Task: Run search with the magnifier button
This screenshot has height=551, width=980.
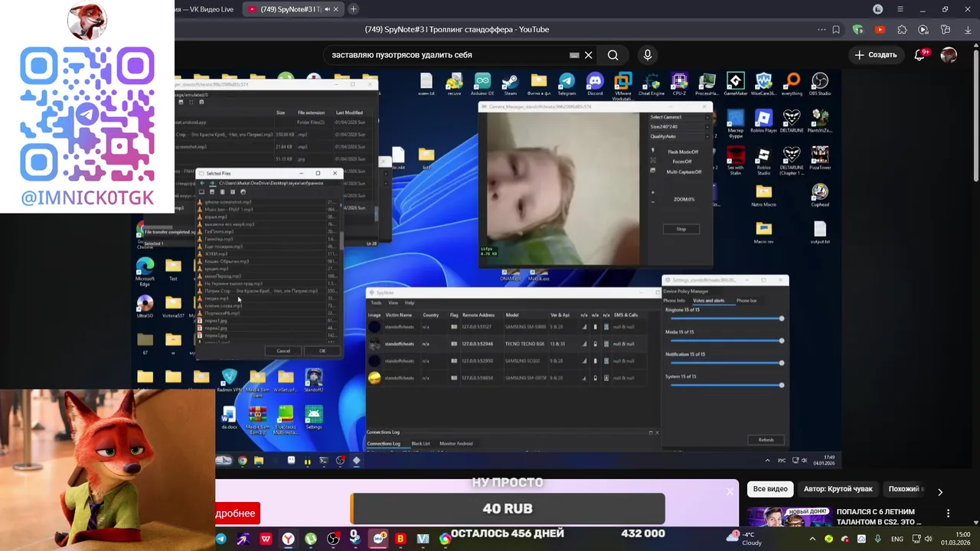Action: pyautogui.click(x=612, y=55)
